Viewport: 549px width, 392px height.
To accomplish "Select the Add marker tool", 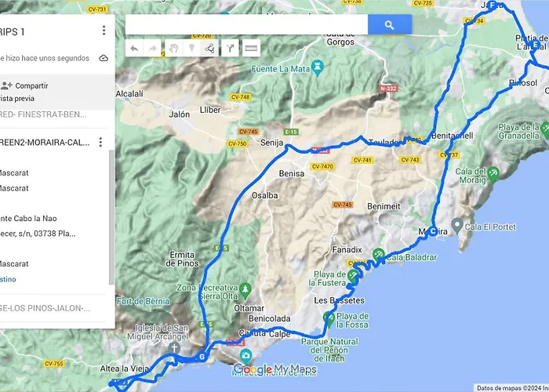I will [191, 49].
